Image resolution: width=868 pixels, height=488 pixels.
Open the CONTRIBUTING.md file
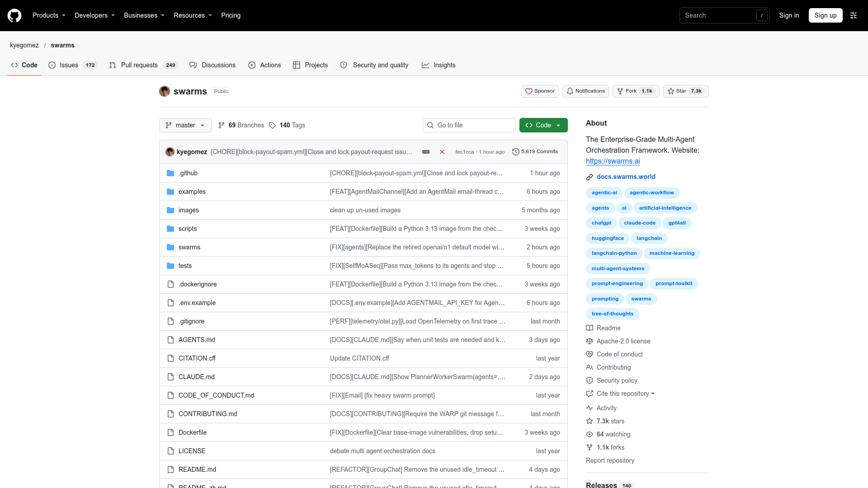pyautogui.click(x=208, y=414)
